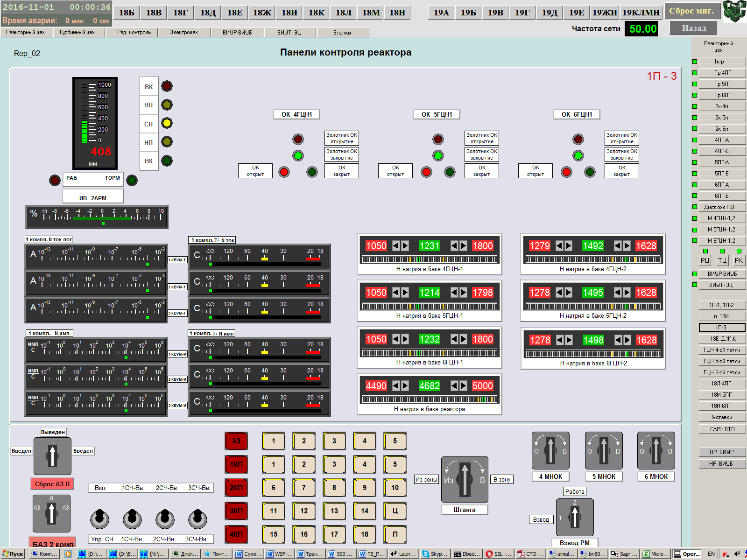Click right arrow after 1231 in 4ГЦН-1 sodium panel
The image size is (747, 560).
click(x=463, y=245)
